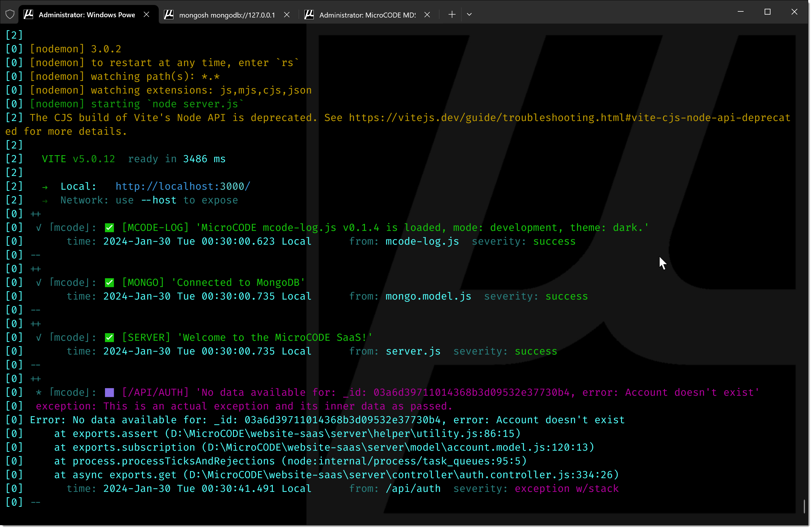Screen dimensions: 812x529
Task: Click the purple square beside /API/AUTH
Action: 110,393
